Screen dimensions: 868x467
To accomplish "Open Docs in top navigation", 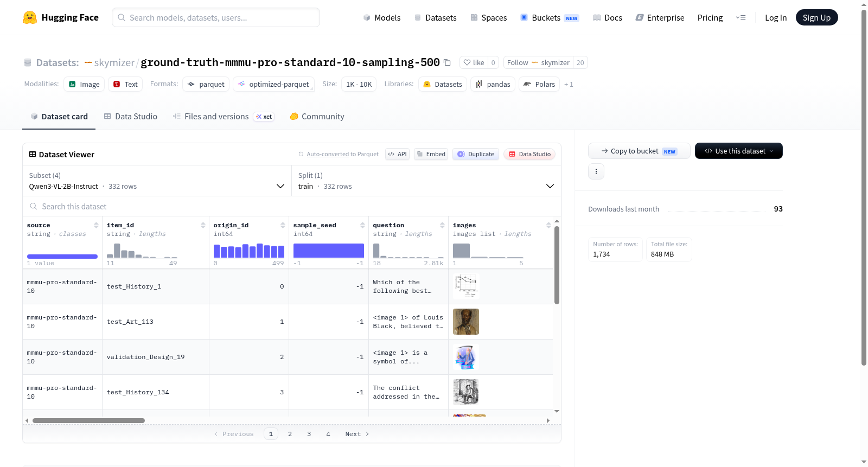I will click(608, 17).
